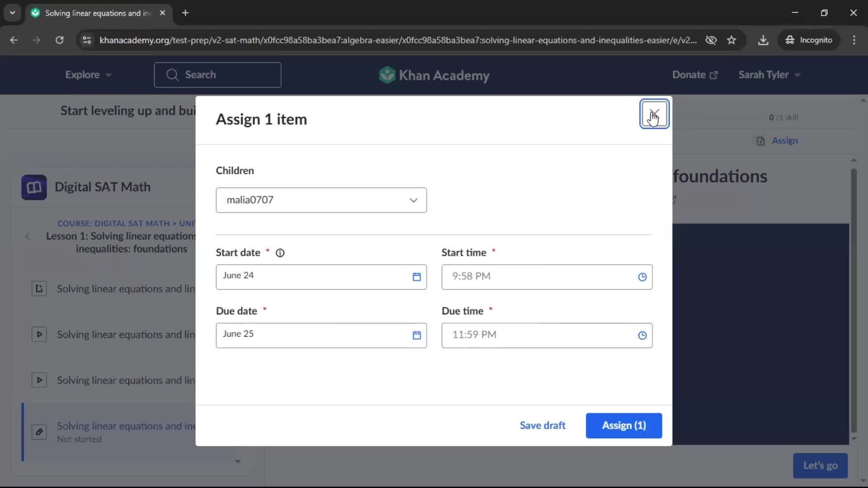Open the tab search dropdown arrow
This screenshot has width=868, height=488.
13,13
